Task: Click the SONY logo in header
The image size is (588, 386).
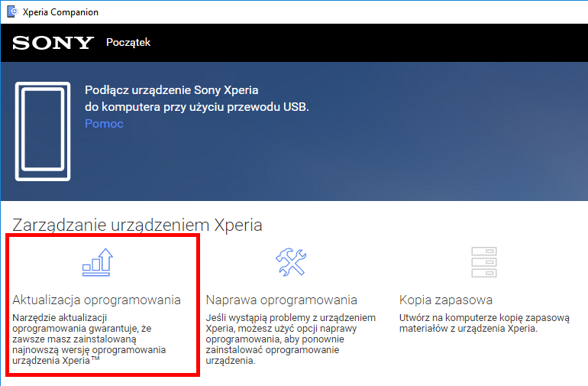Action: click(x=53, y=43)
